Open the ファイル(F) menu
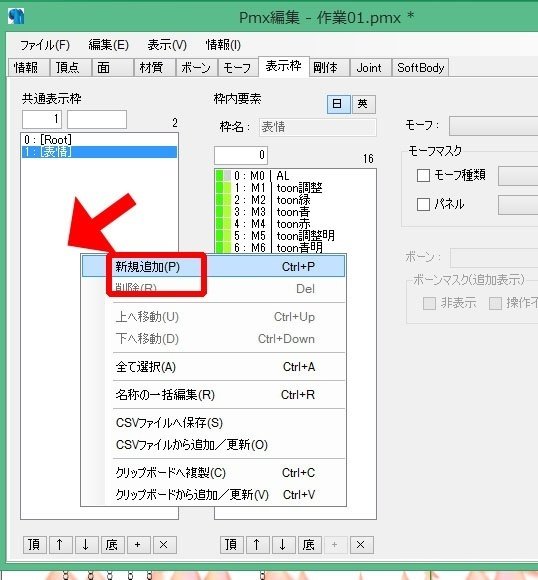 coord(45,45)
